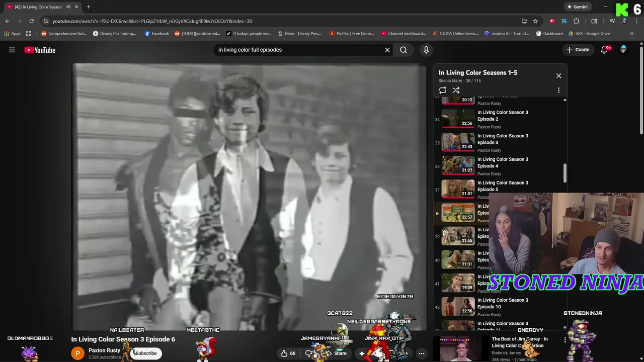Open Paxton Rusty channel avatar
The width and height of the screenshot is (644, 362).
tap(77, 353)
